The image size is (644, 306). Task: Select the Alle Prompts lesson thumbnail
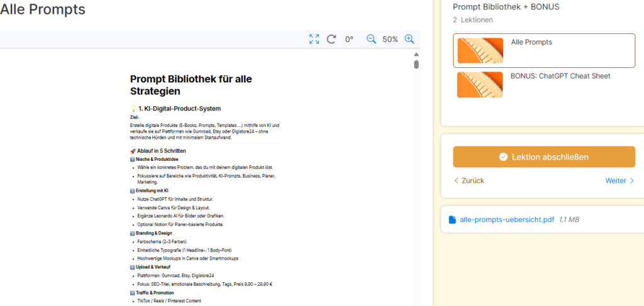(x=480, y=50)
